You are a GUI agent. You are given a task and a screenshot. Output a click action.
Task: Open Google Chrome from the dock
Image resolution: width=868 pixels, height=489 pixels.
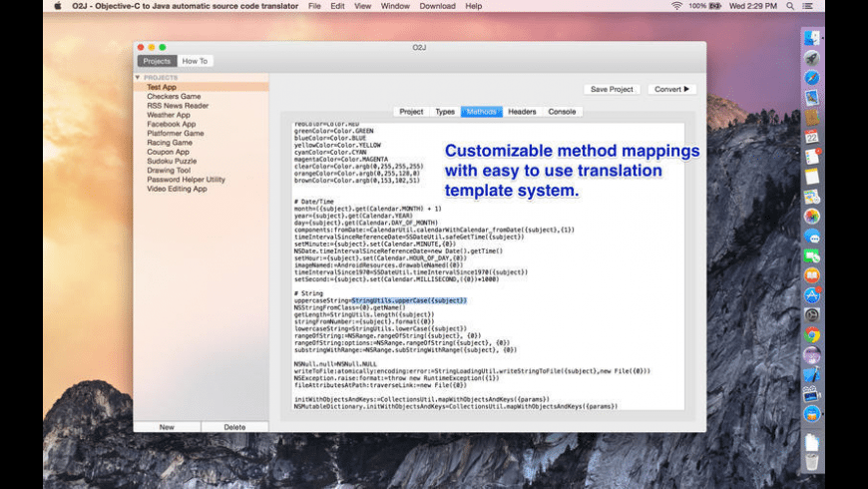[812, 334]
